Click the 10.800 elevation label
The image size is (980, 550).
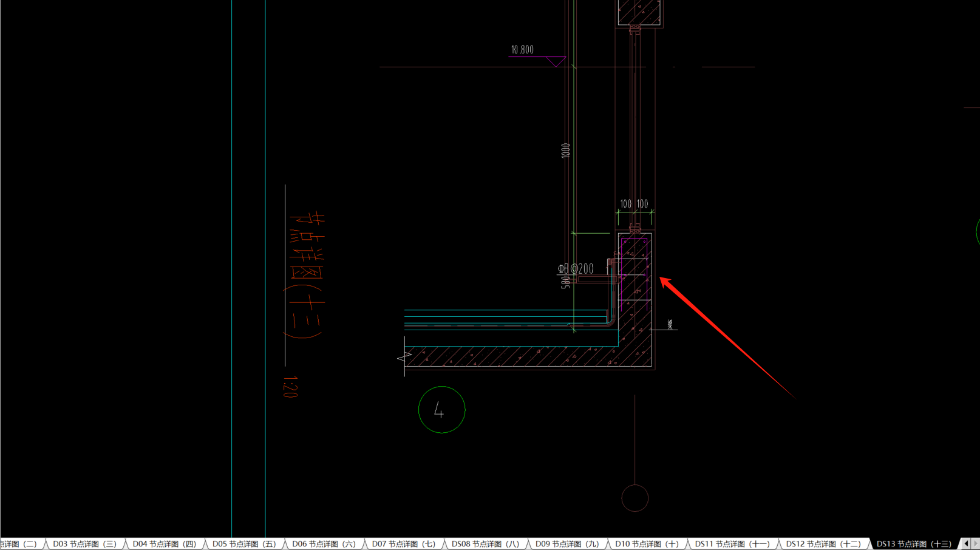522,50
